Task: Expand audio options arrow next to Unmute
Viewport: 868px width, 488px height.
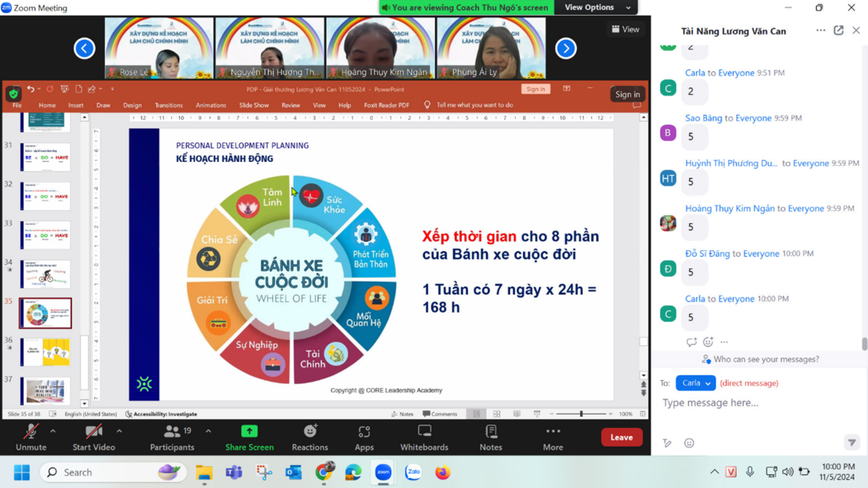Action: click(x=53, y=432)
